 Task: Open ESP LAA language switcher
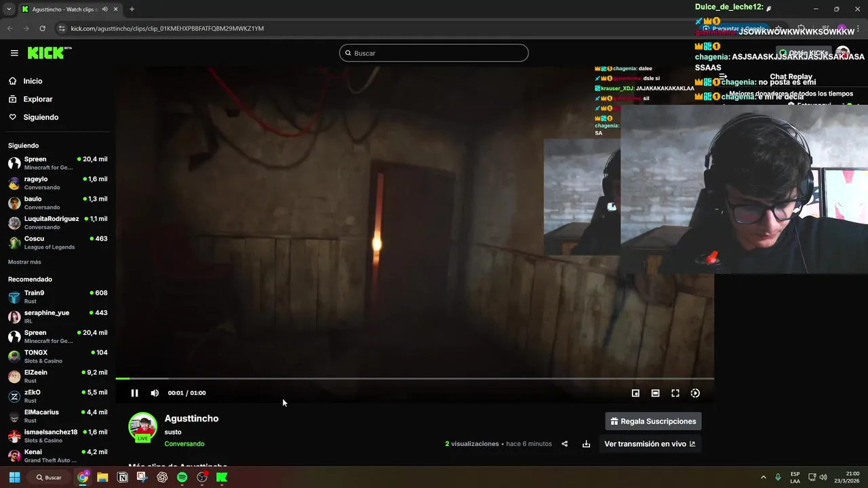coord(795,477)
